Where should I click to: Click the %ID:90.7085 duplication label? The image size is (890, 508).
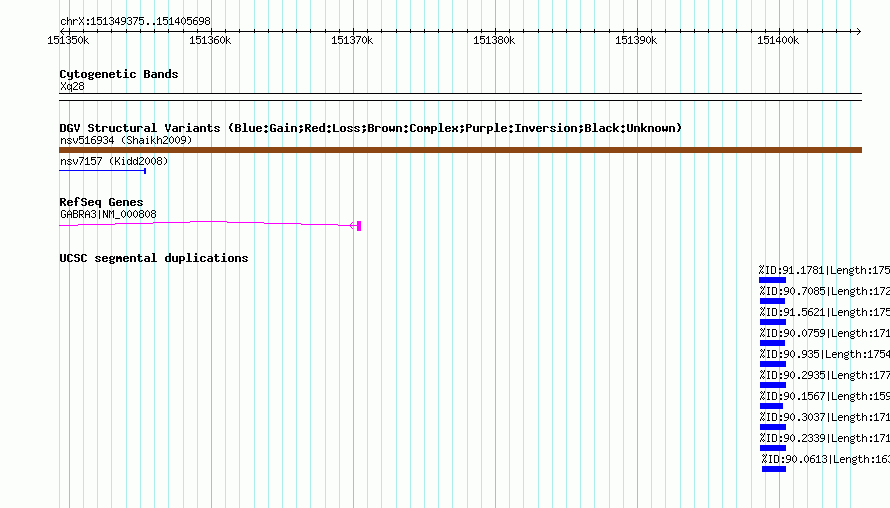[825, 291]
